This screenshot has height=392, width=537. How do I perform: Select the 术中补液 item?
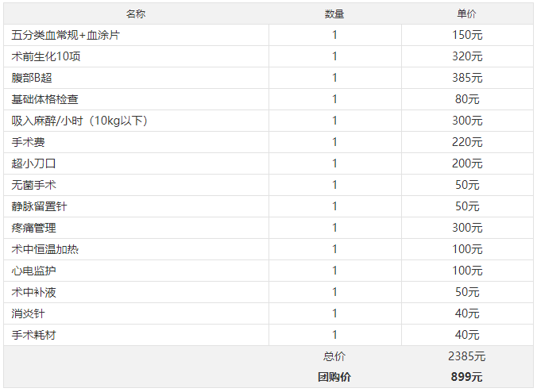33,292
